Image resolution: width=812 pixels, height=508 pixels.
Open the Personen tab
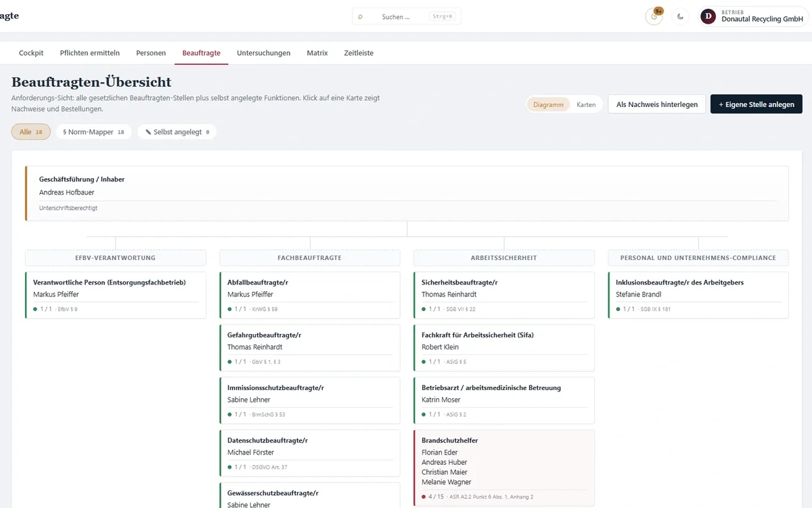[151, 53]
